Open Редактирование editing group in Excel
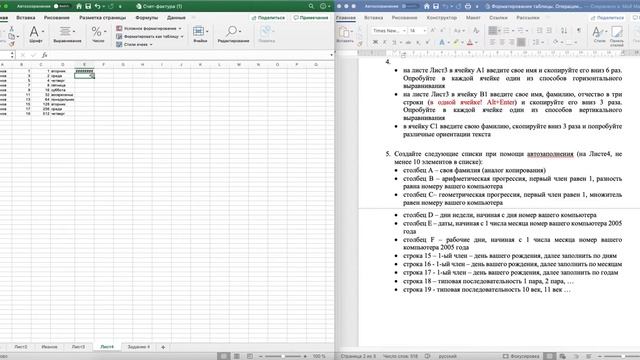Image resolution: width=640 pixels, height=360 pixels. 233,35
